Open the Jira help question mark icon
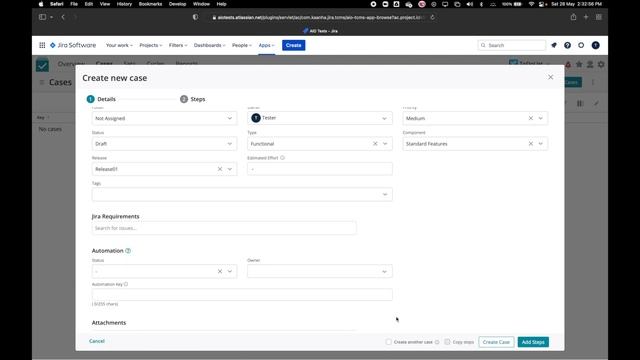Image resolution: width=640 pixels, height=360 pixels. tap(567, 45)
